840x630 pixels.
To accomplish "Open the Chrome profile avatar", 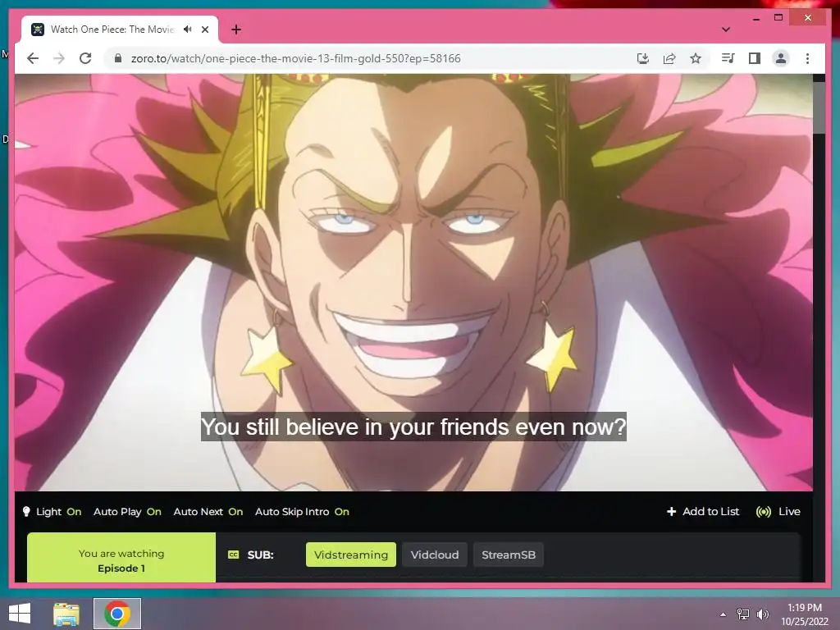I will point(781,58).
